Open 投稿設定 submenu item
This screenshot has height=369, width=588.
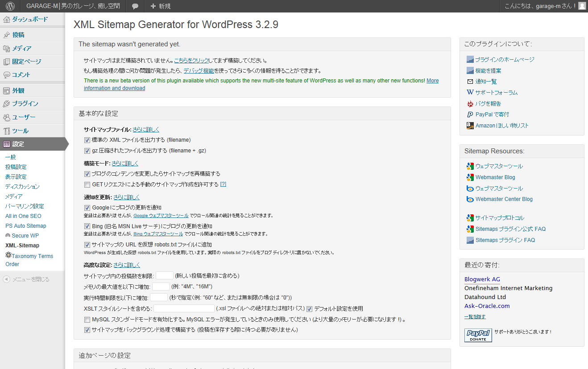pyautogui.click(x=16, y=167)
